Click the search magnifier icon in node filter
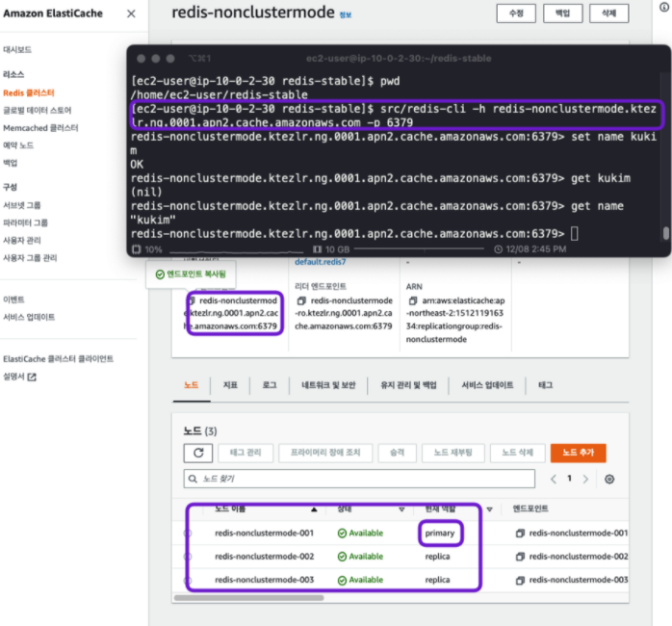672x626 pixels. [193, 479]
